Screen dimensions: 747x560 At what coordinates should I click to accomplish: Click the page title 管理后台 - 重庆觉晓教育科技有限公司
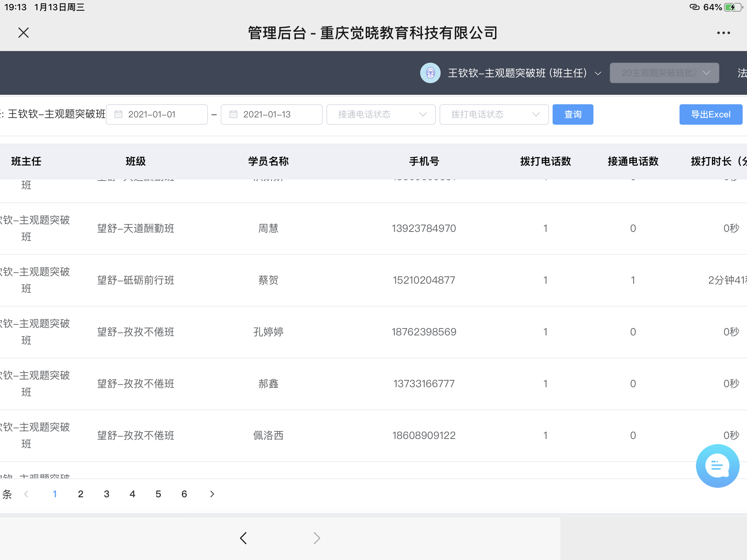373,33
